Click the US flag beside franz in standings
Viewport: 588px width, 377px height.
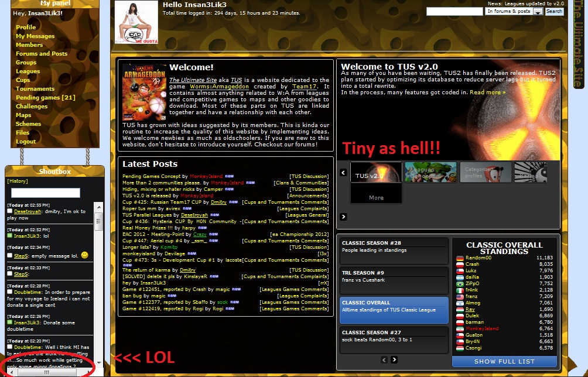click(x=460, y=297)
